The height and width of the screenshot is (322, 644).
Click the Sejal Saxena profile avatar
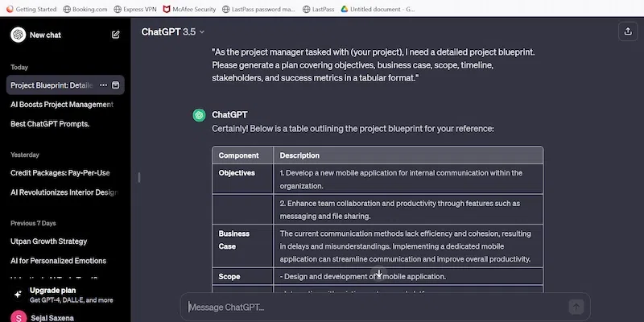tap(18, 317)
